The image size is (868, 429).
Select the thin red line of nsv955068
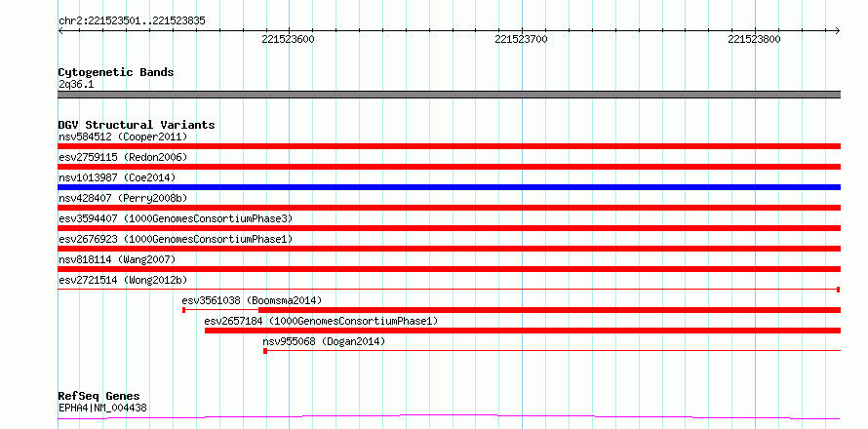pos(554,350)
